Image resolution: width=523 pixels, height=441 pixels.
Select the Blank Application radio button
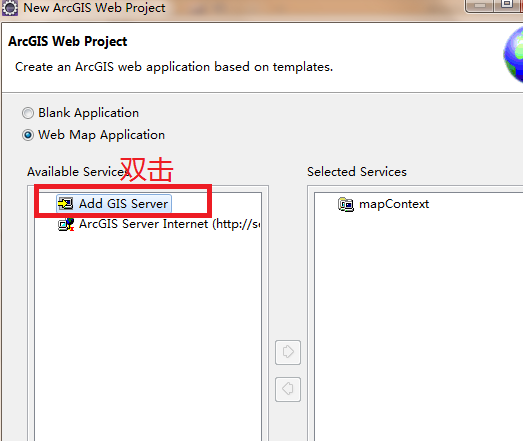point(28,113)
